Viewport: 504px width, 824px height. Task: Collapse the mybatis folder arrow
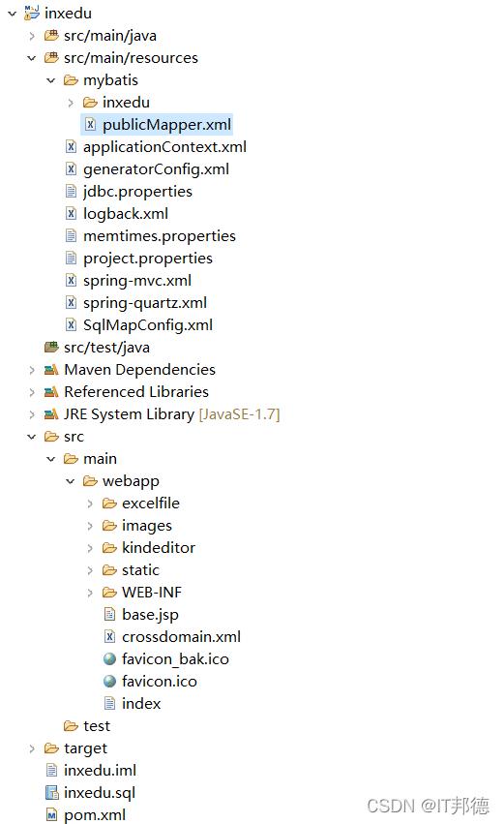coord(51,80)
